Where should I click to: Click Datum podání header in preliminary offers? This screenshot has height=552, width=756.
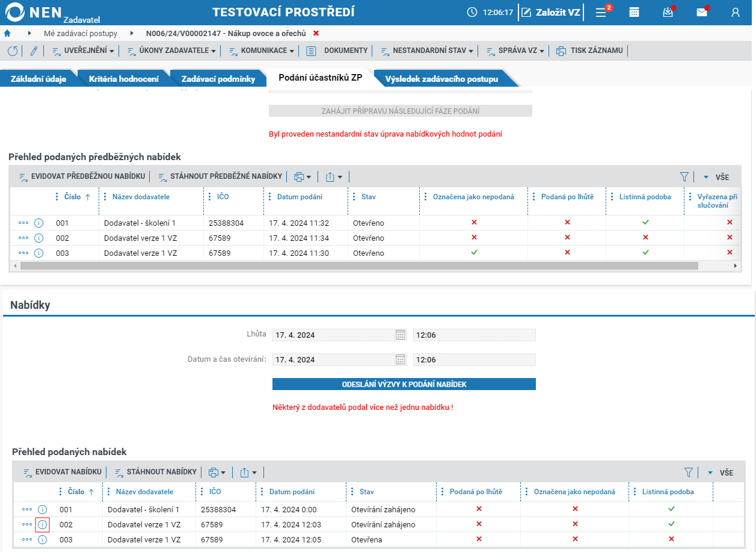tap(300, 197)
